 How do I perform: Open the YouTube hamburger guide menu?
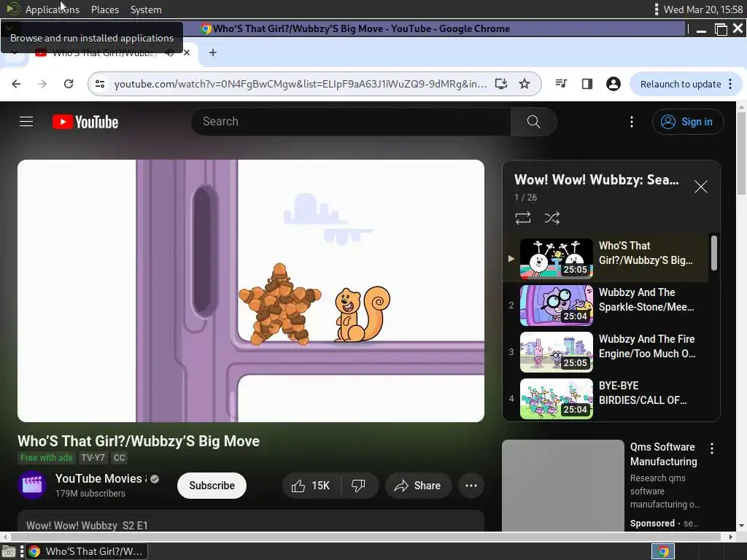(26, 122)
